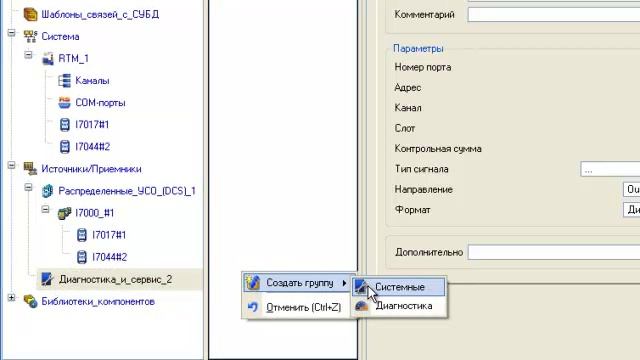
Task: Click the Комментарий input field
Action: 554,15
